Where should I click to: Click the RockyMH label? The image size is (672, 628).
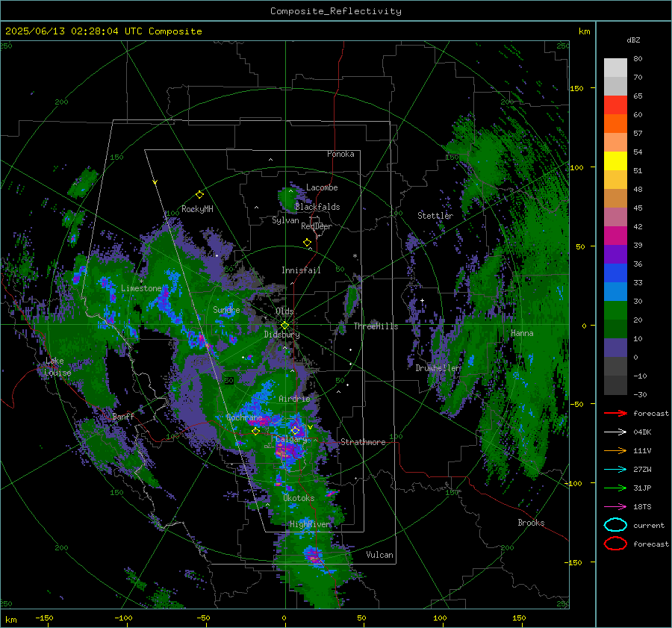click(x=197, y=209)
